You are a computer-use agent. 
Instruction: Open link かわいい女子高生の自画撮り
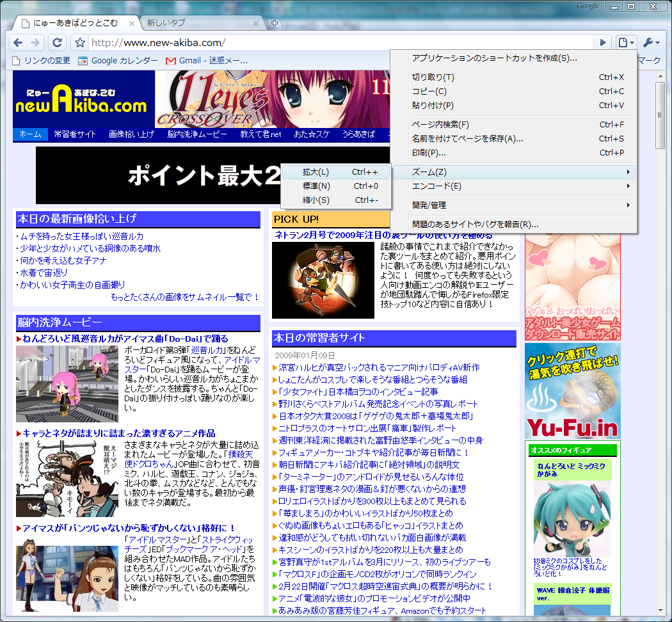[72, 285]
